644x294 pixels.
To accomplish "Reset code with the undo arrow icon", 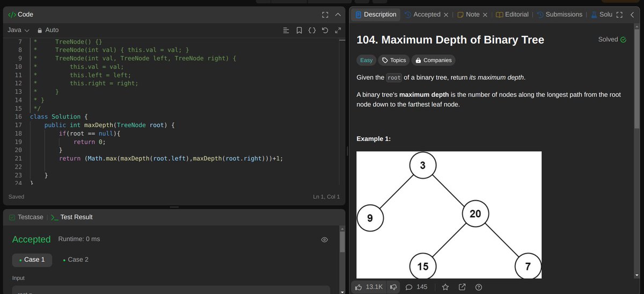I will coord(325,30).
